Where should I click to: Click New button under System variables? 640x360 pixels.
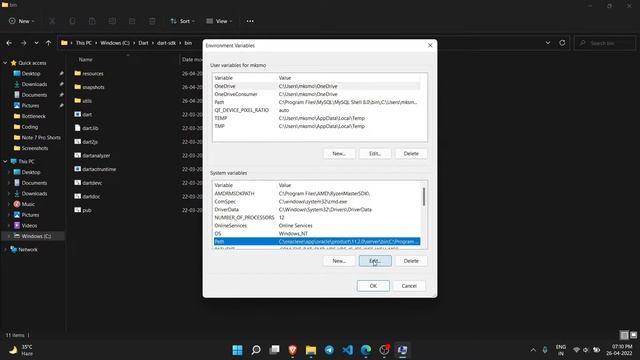(339, 261)
